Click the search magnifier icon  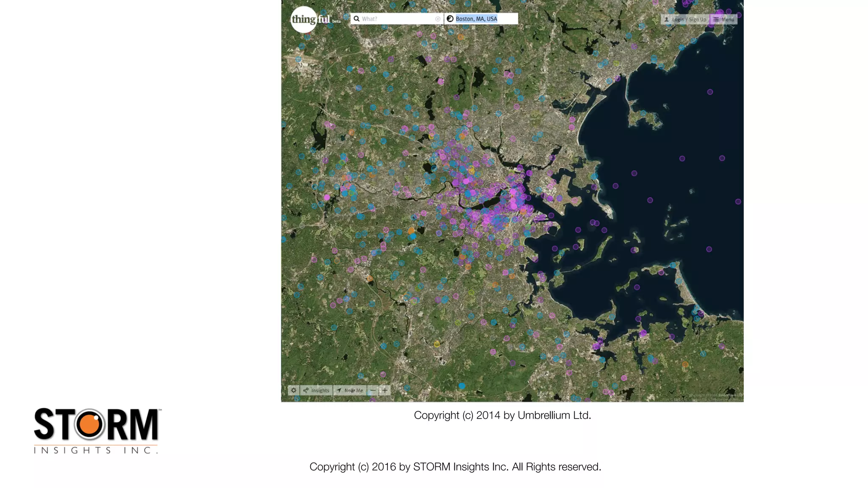357,19
